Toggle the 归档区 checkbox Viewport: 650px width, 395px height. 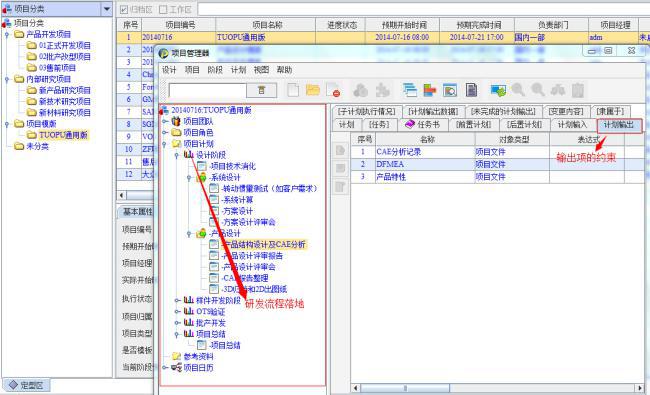coord(124,9)
